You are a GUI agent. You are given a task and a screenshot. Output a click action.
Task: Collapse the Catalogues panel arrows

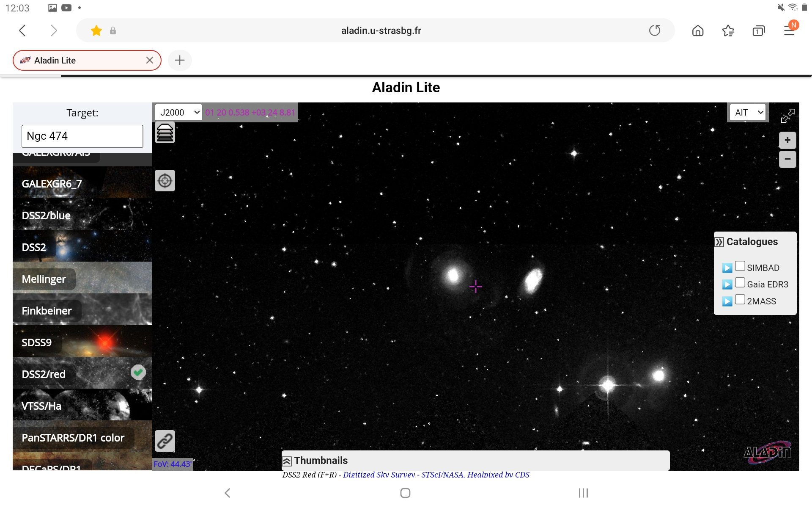[x=719, y=242]
